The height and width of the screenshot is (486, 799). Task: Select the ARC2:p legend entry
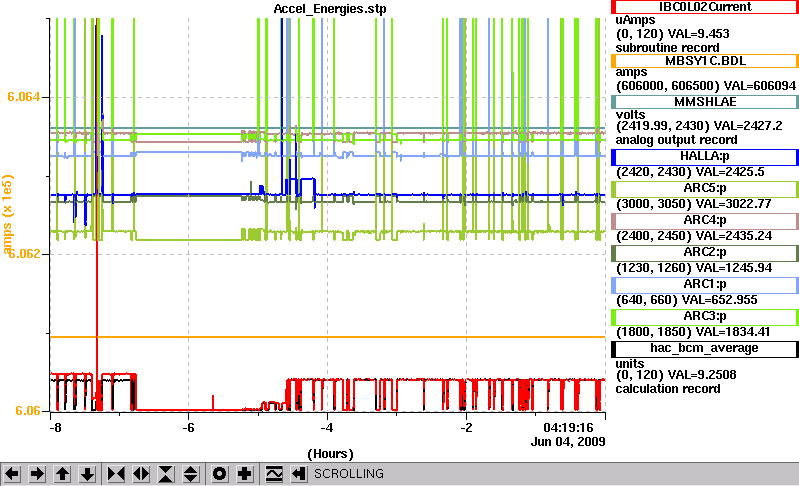705,253
